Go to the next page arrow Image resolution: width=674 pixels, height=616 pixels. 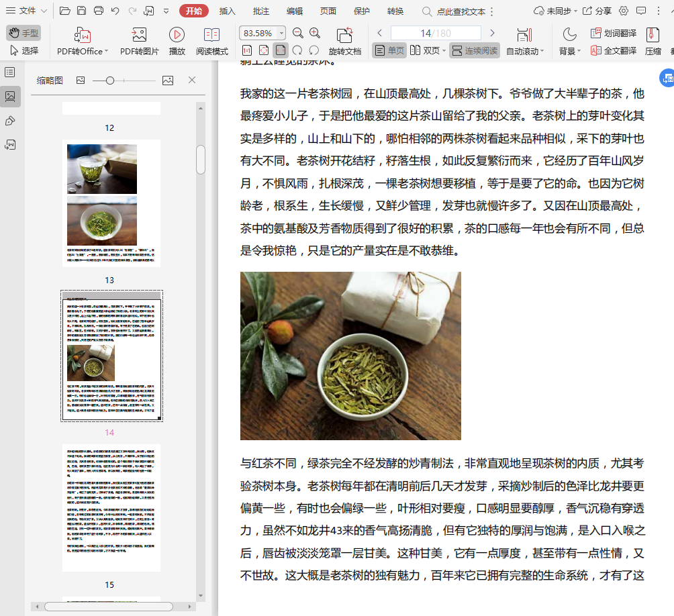[492, 33]
